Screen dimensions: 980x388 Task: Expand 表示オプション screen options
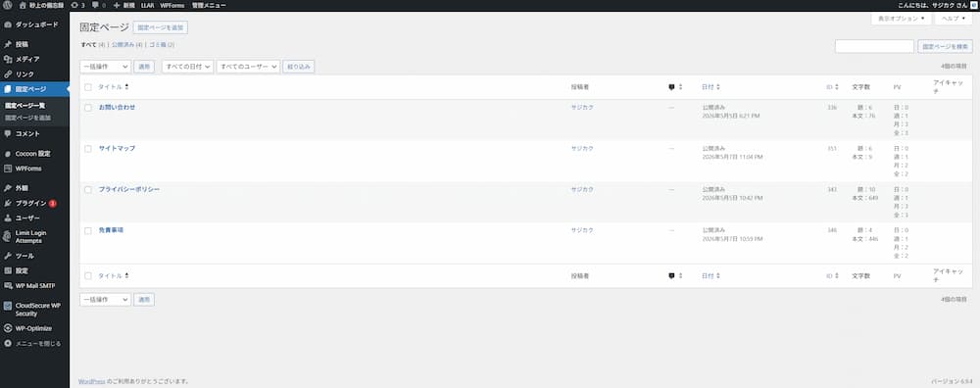point(901,19)
